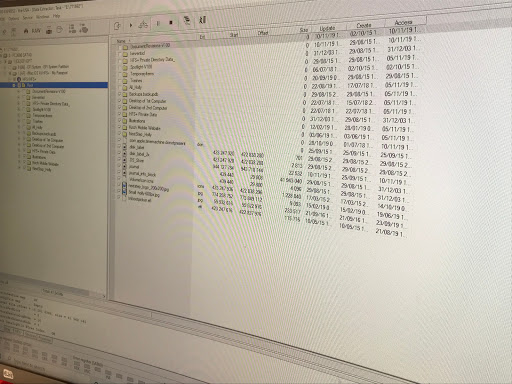Image resolution: width=512 pixels, height=384 pixels.
Task: Expand HFS+ Private Data node in folder tree
Action: [19, 151]
